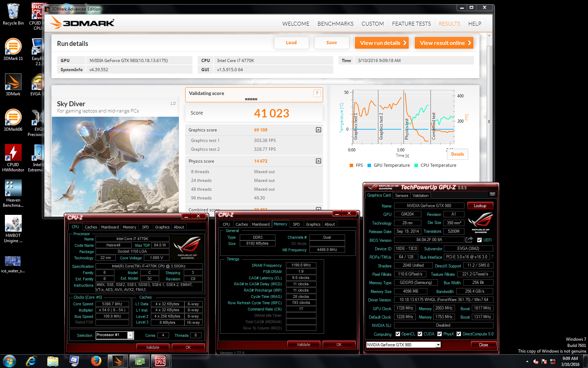Toggle the CUDA checkbox in GPU-Z

(420, 334)
